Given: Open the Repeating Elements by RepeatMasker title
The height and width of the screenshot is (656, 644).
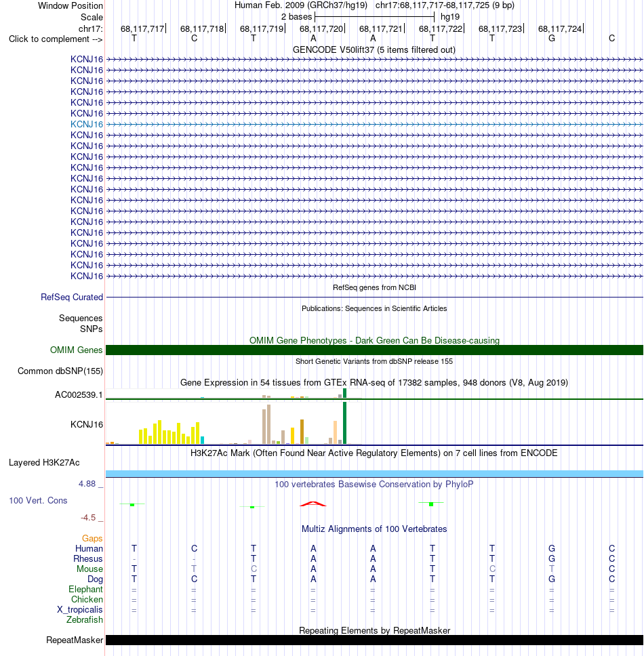Looking at the screenshot, I should (374, 630).
